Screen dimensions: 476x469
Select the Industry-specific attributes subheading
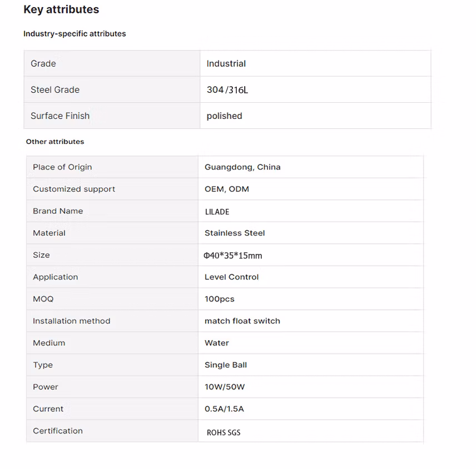tap(75, 34)
